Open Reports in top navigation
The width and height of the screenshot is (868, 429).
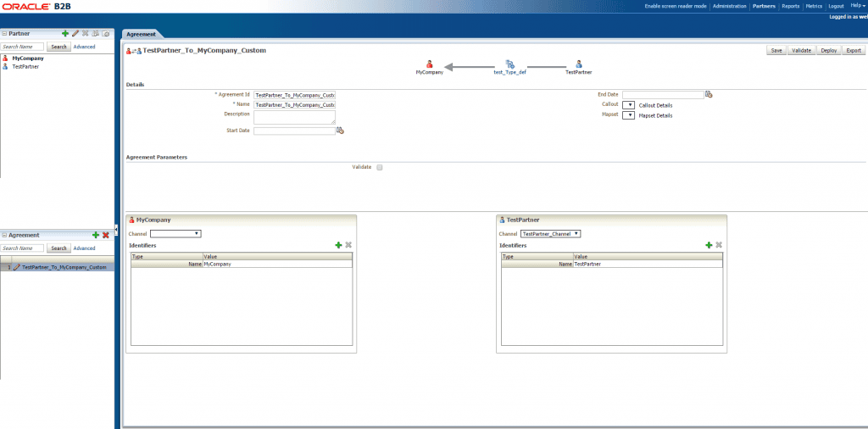point(791,6)
